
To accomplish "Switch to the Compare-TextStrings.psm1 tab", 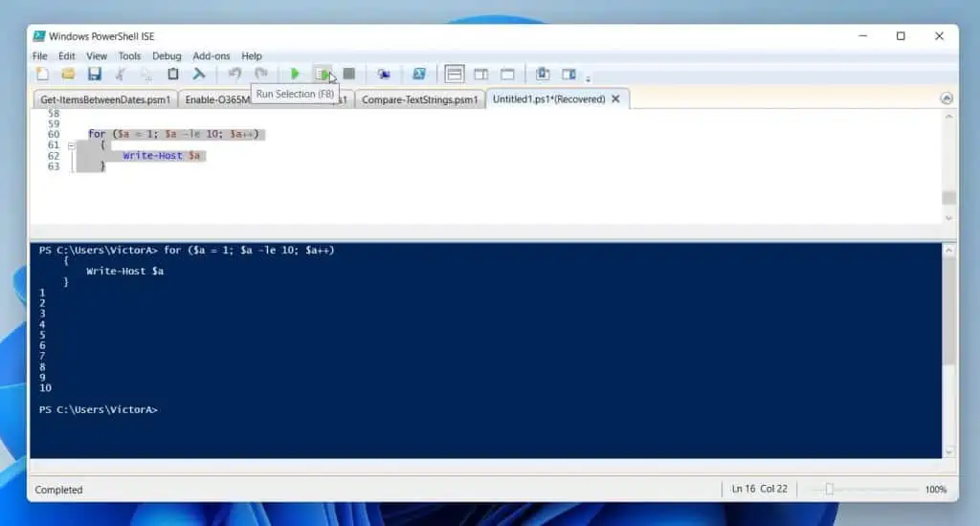I will [421, 99].
